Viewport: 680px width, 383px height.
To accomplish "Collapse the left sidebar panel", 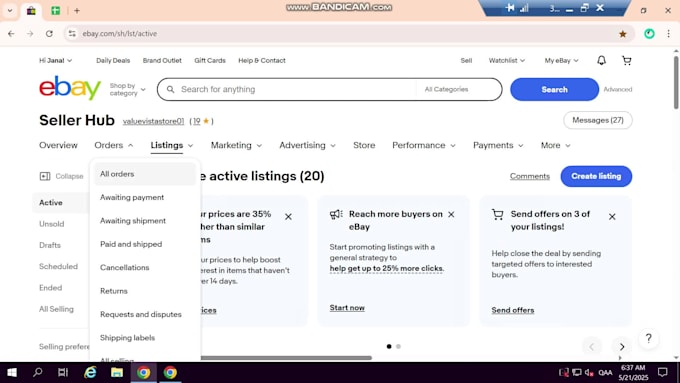I will 61,176.
